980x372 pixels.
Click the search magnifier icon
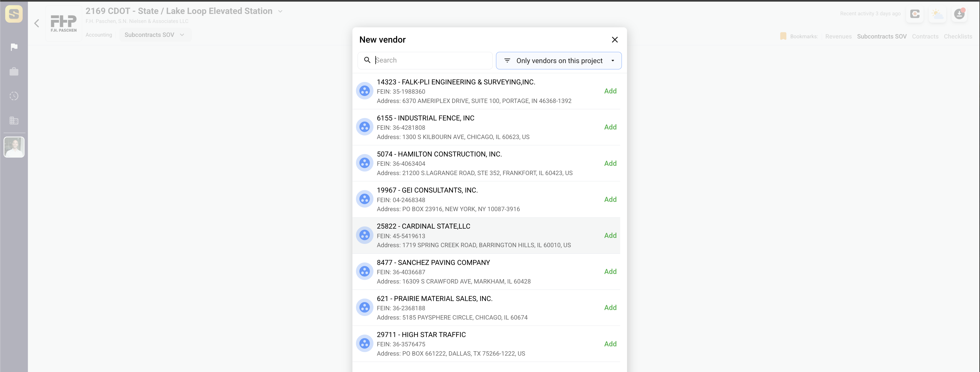[x=367, y=60]
